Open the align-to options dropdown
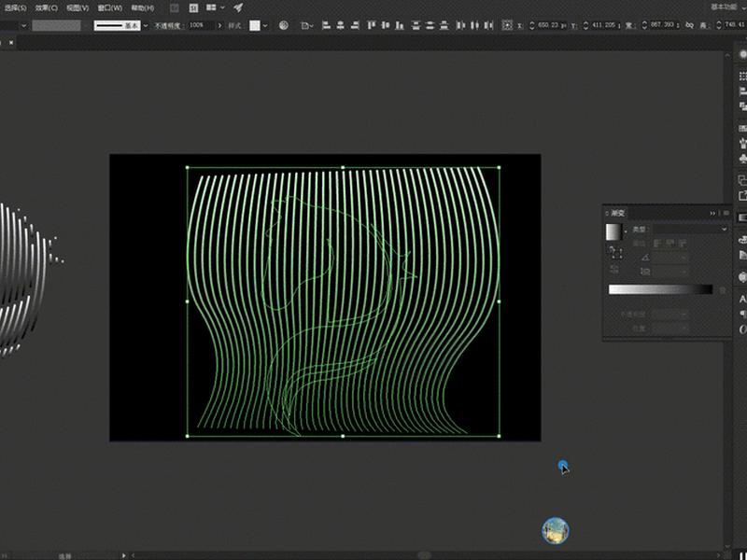Image resolution: width=747 pixels, height=560 pixels. (x=307, y=26)
